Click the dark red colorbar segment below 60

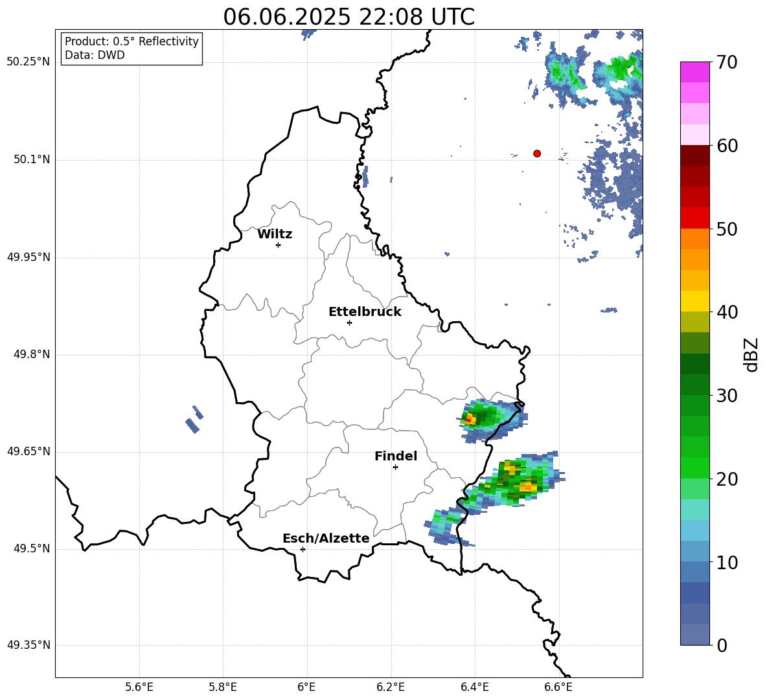tap(695, 155)
